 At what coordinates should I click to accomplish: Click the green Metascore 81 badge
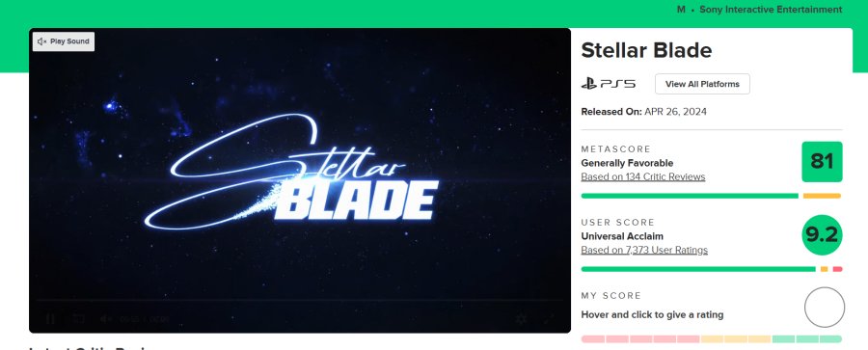point(822,162)
